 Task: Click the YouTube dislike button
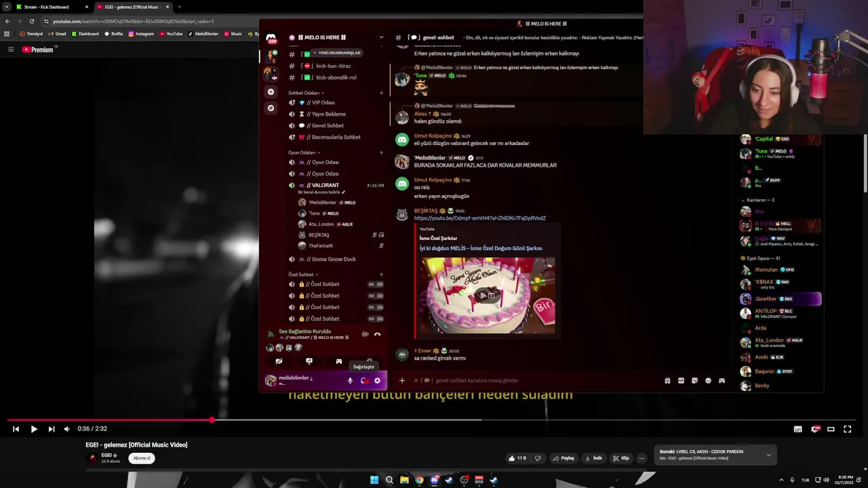click(538, 458)
